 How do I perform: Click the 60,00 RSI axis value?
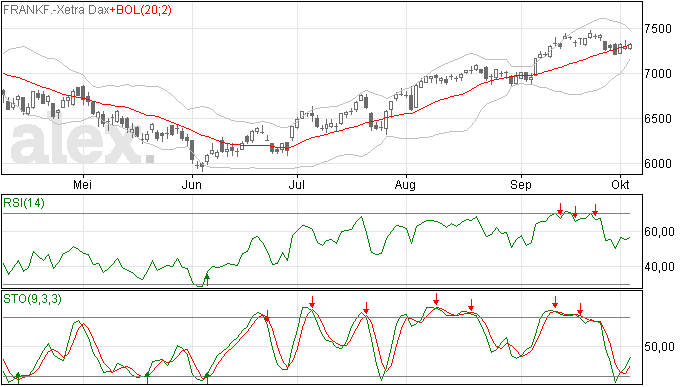659,232
